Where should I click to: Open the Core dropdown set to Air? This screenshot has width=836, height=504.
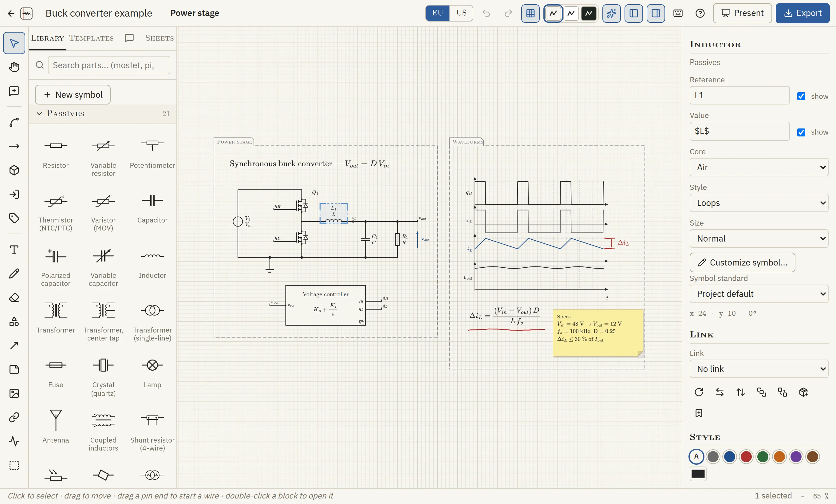coord(759,167)
